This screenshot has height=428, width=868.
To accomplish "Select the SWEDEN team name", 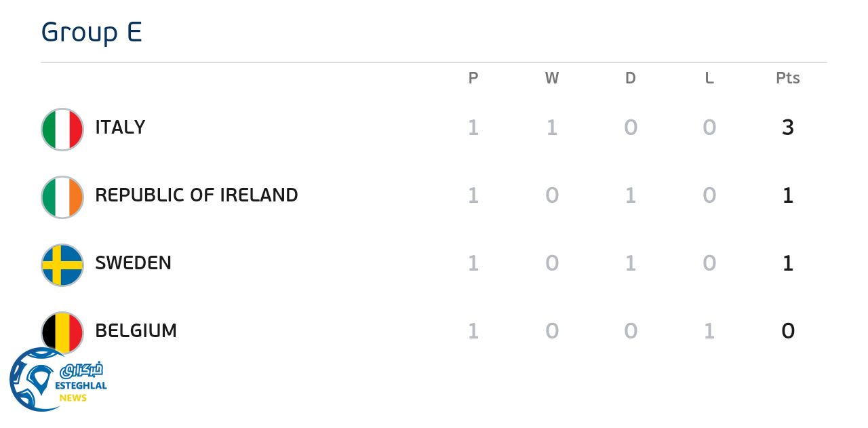I will [x=133, y=263].
